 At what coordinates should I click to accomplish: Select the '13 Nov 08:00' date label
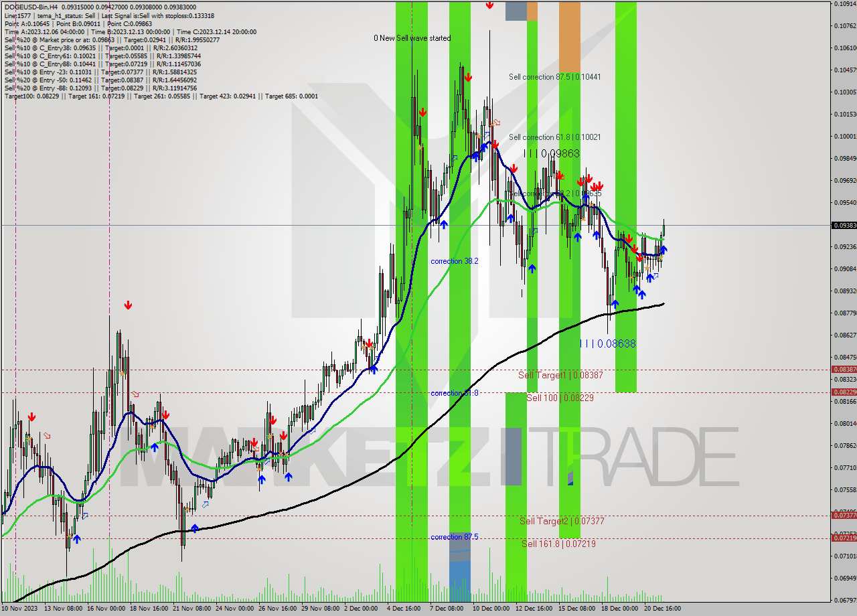(x=63, y=609)
